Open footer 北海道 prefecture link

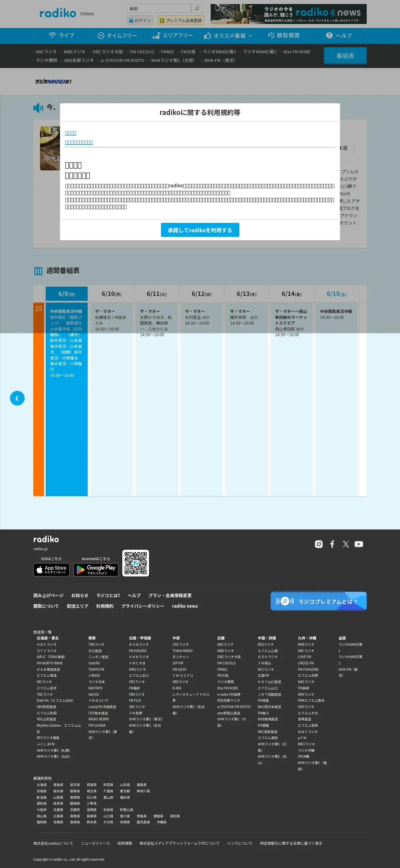[41, 785]
